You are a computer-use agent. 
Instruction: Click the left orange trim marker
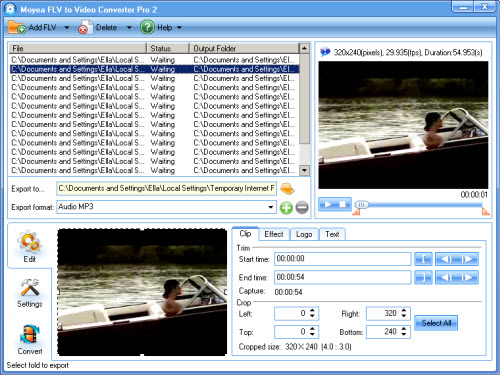[356, 212]
